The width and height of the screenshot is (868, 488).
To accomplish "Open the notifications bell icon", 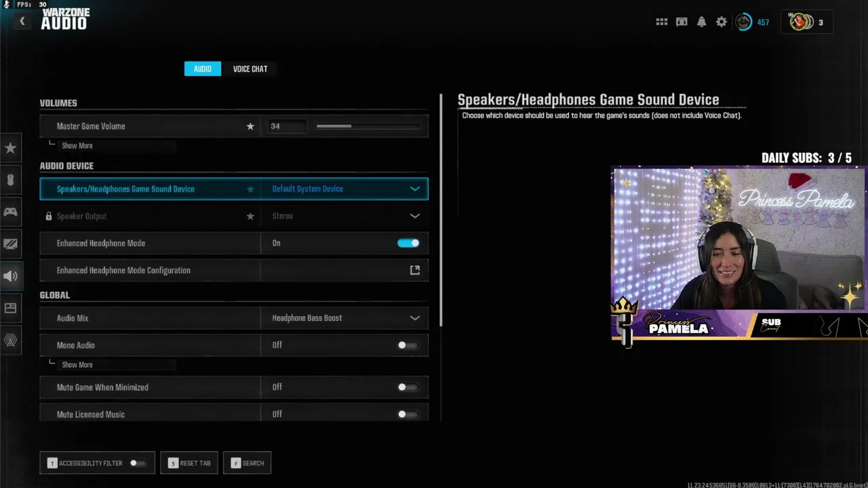I will pos(702,22).
